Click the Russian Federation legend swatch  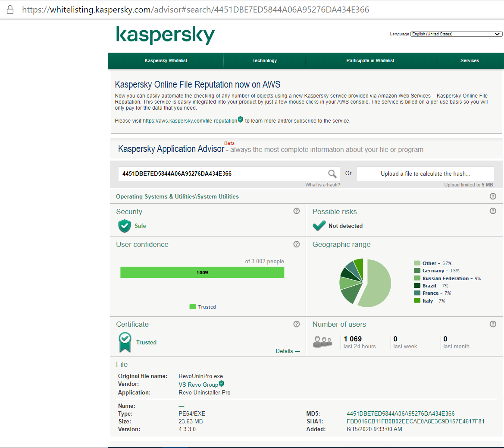coord(417,278)
